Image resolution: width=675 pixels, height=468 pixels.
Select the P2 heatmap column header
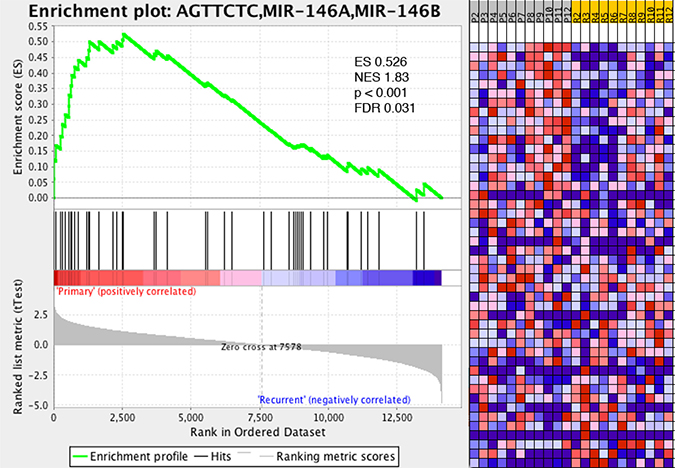[x=474, y=17]
